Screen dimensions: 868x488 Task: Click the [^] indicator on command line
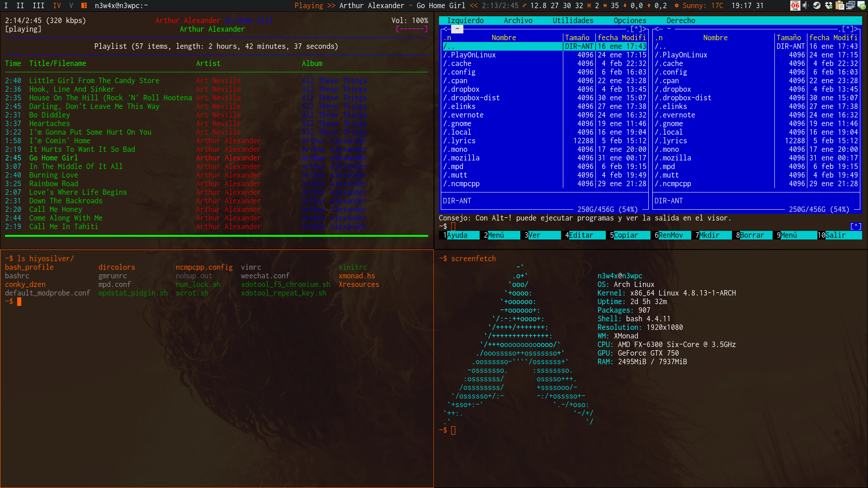(x=855, y=226)
